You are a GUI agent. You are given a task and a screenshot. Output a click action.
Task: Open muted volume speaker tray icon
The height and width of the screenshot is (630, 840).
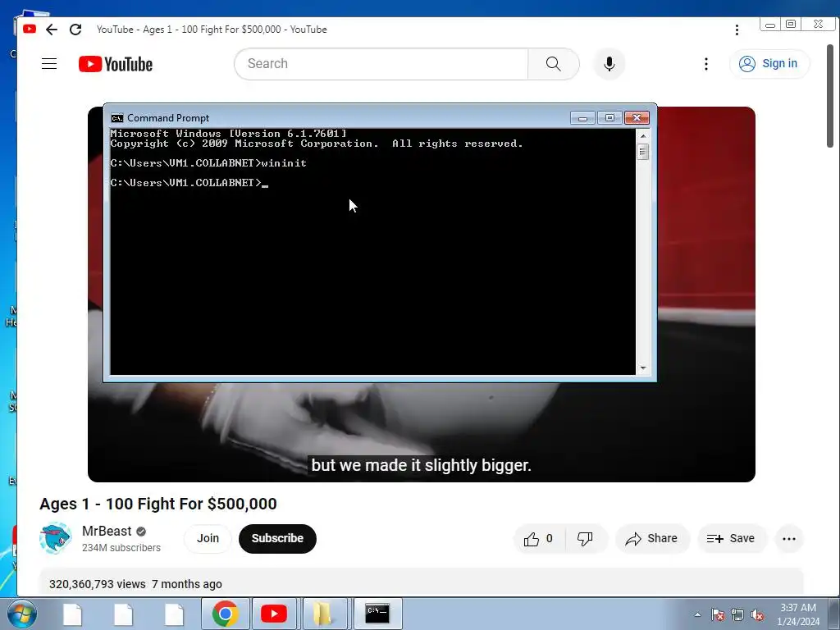point(757,614)
